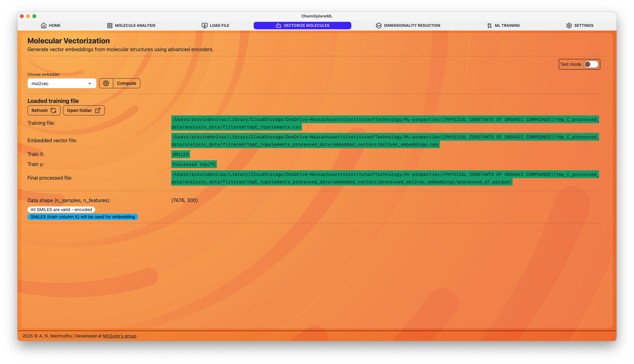Click the ML Training icon

pyautogui.click(x=490, y=26)
